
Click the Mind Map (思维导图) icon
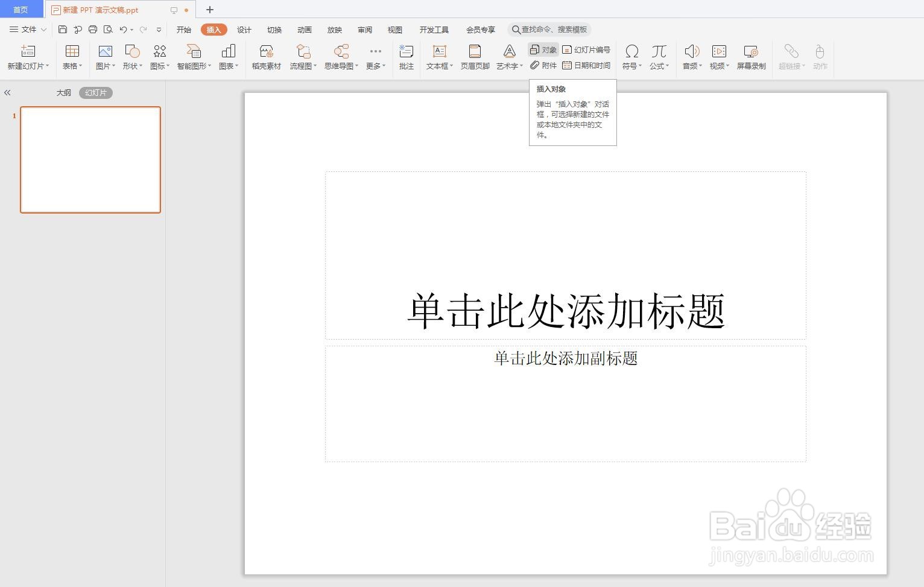(x=341, y=51)
